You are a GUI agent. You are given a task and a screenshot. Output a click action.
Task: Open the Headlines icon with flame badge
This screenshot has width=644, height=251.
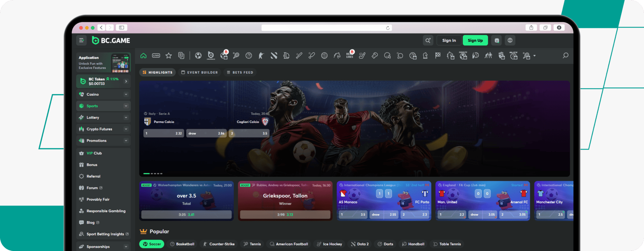[x=350, y=54]
